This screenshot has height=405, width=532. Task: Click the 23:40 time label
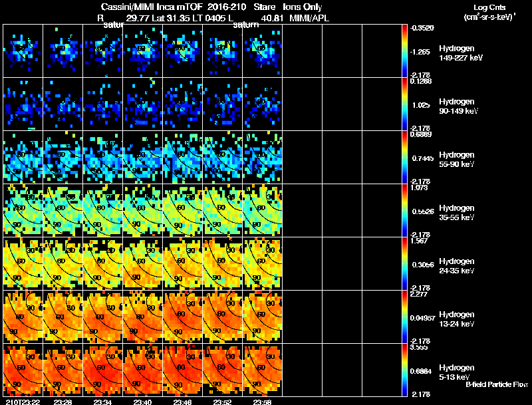click(142, 402)
